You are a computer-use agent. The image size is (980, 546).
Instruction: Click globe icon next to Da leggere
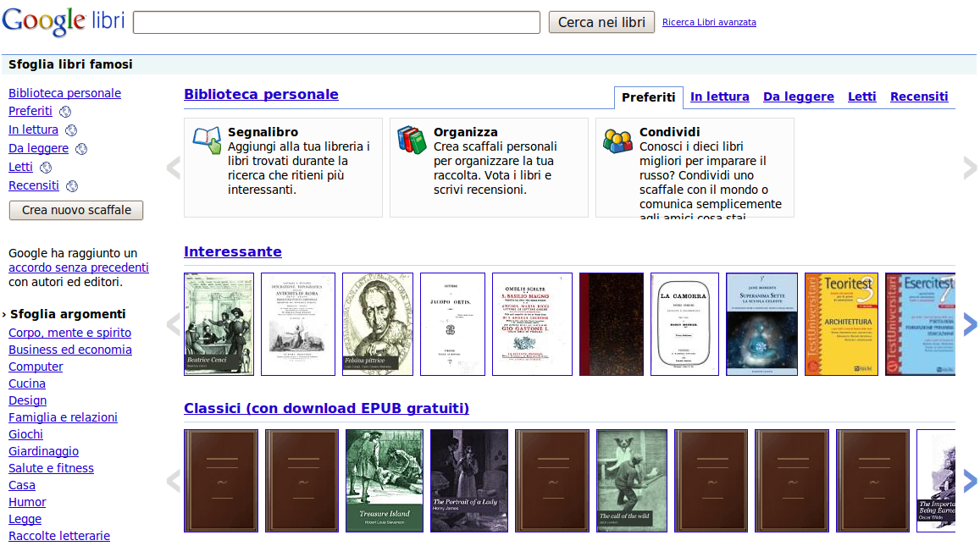click(x=81, y=149)
